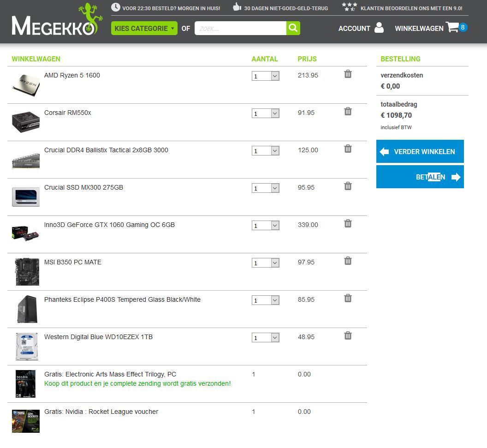Open quantity dropdown for AMD Ryzen 5 1600
Image resolution: width=487 pixels, height=448 pixels.
(x=266, y=76)
